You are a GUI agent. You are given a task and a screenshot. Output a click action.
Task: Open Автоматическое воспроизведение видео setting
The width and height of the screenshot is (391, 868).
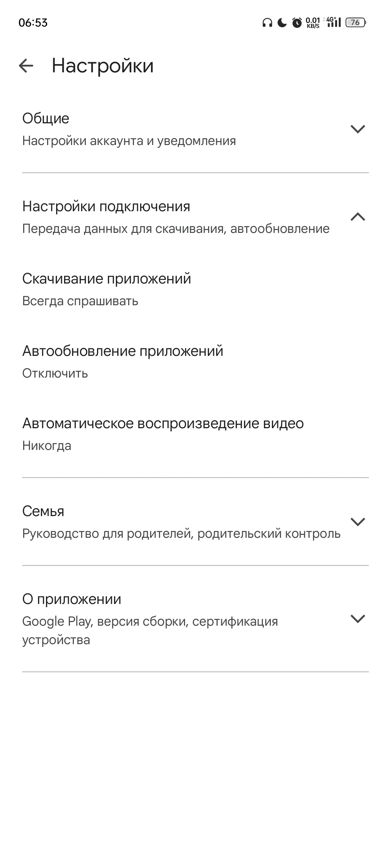tap(163, 434)
